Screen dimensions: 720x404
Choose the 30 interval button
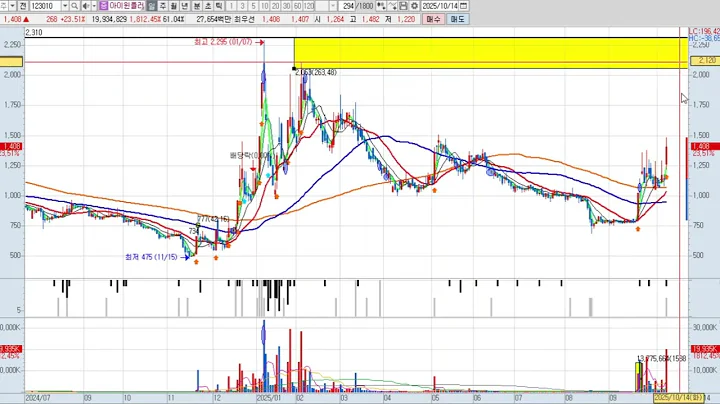point(287,6)
